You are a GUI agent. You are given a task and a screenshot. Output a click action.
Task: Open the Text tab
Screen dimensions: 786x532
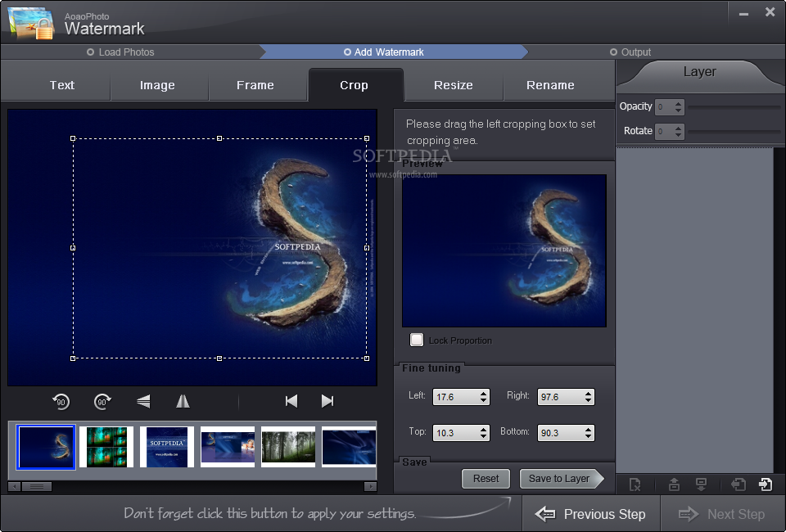coord(62,85)
